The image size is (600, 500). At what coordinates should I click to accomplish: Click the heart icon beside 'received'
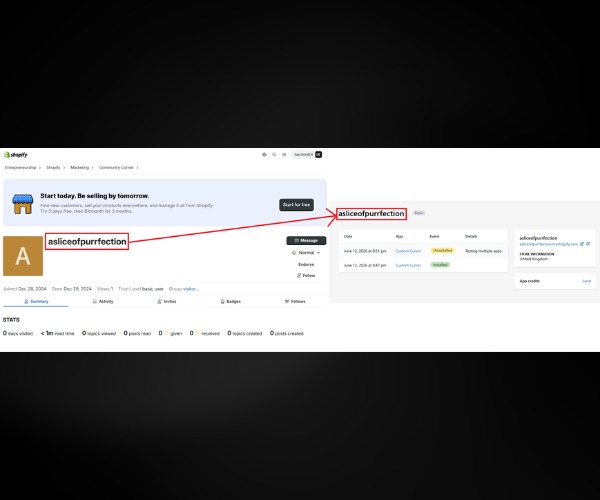tap(197, 333)
